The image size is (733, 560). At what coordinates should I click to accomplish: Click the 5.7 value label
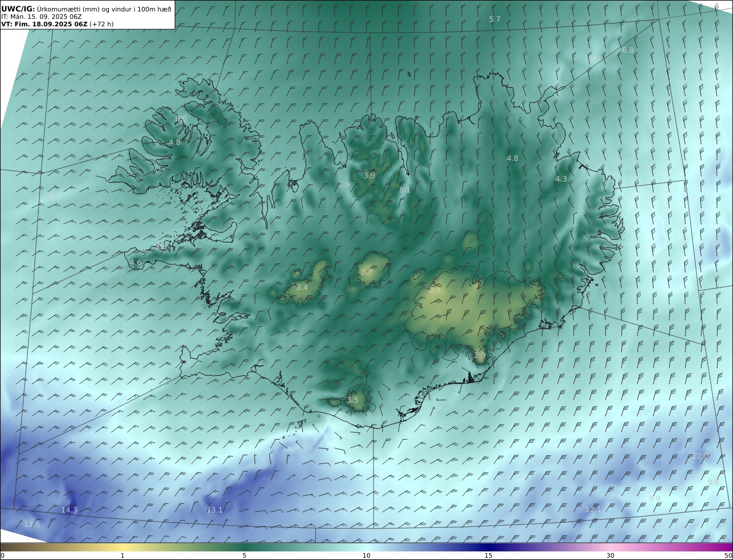tap(495, 19)
